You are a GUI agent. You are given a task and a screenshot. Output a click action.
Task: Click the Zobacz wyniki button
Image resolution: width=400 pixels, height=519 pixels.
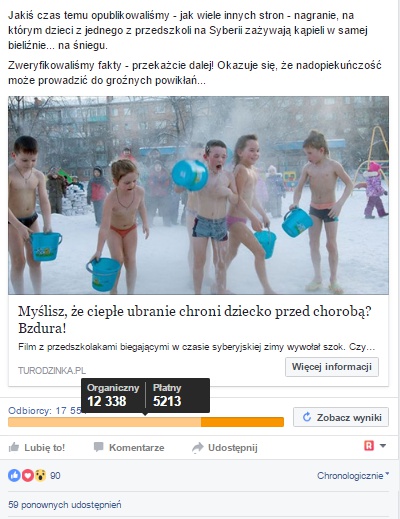tap(341, 417)
